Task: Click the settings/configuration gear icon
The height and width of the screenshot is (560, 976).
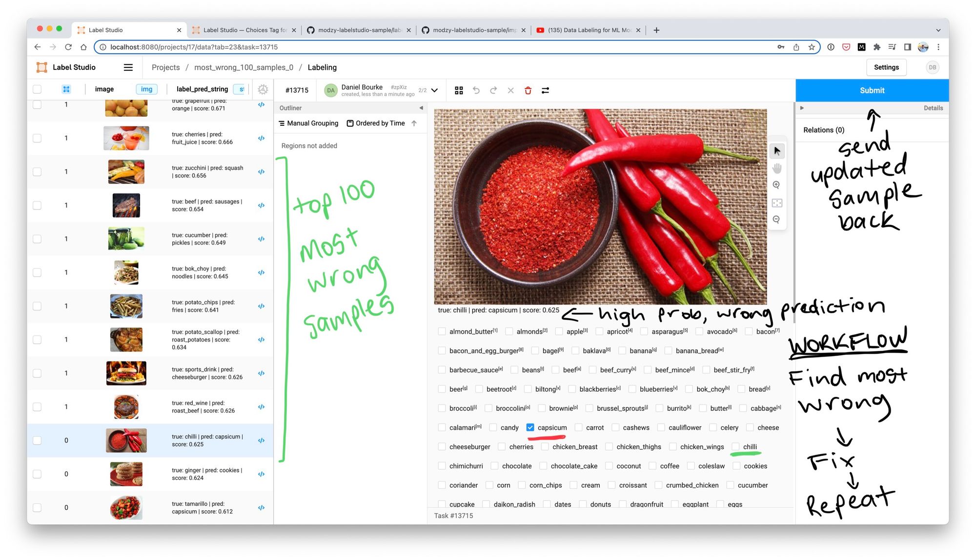Action: click(x=263, y=89)
